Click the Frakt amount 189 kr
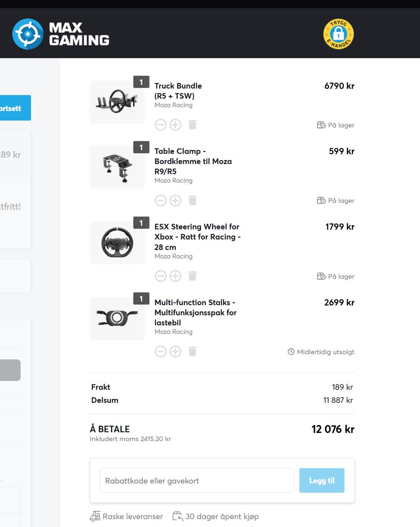Viewport: 420px width, 527px height. pyautogui.click(x=343, y=387)
